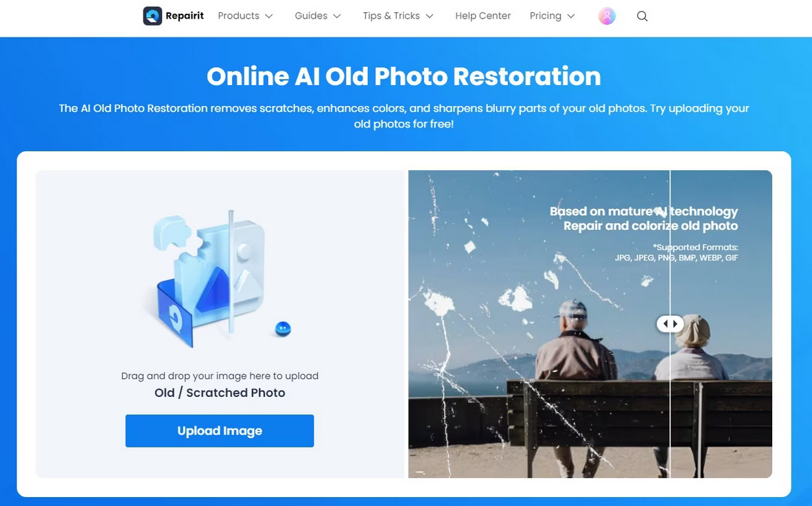The height and width of the screenshot is (506, 812).
Task: Click the small blue sphere graphic
Action: point(283,329)
